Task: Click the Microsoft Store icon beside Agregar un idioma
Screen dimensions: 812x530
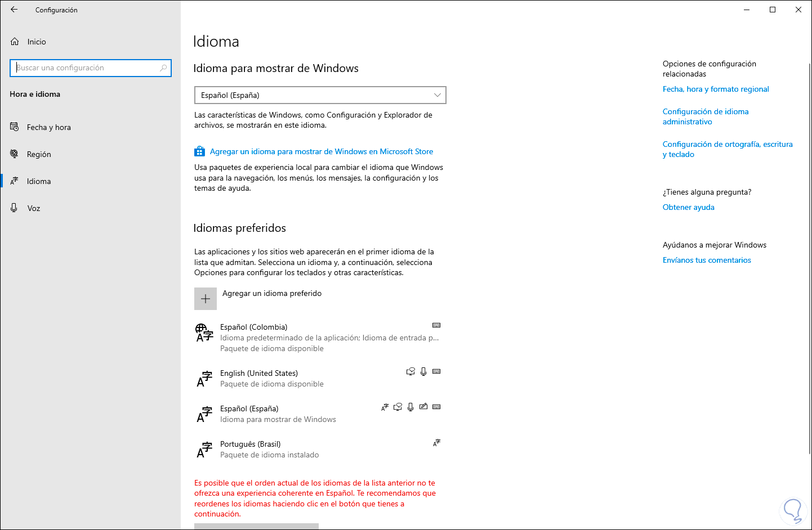Action: [200, 151]
